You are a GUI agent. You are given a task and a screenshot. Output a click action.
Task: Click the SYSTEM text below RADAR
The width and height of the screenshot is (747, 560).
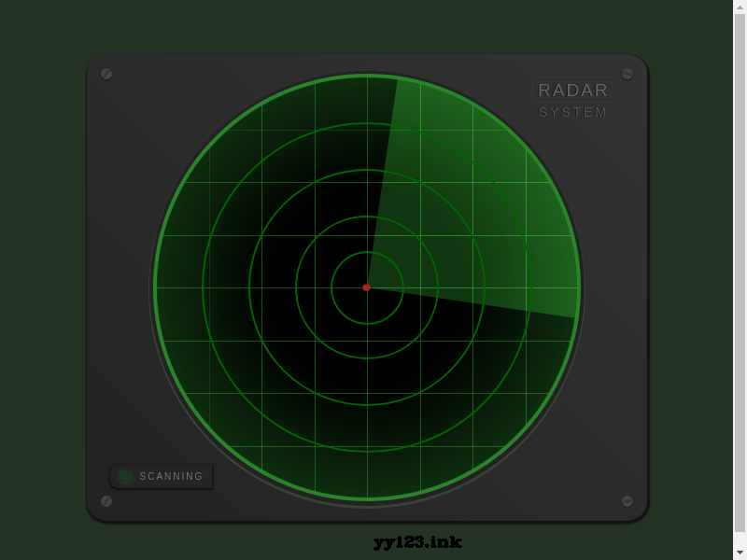572,112
